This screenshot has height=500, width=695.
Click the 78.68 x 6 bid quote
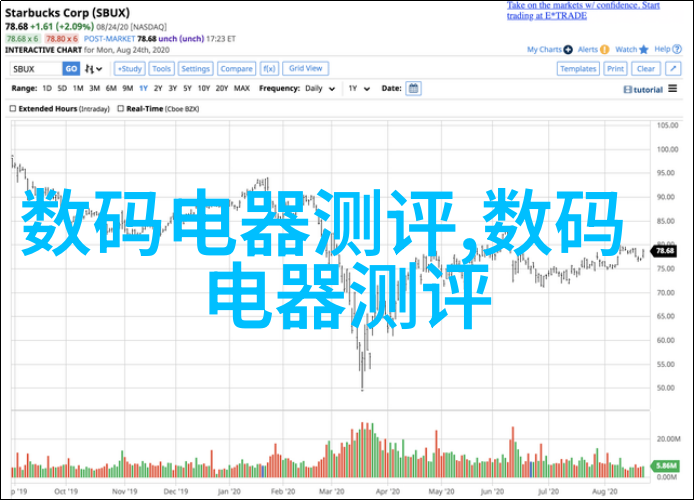pyautogui.click(x=23, y=39)
